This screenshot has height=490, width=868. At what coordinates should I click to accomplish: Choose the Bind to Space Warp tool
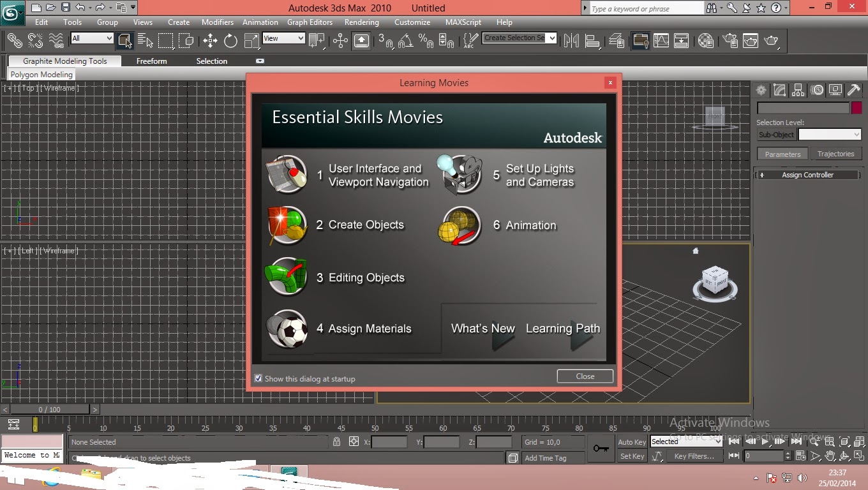(x=56, y=40)
